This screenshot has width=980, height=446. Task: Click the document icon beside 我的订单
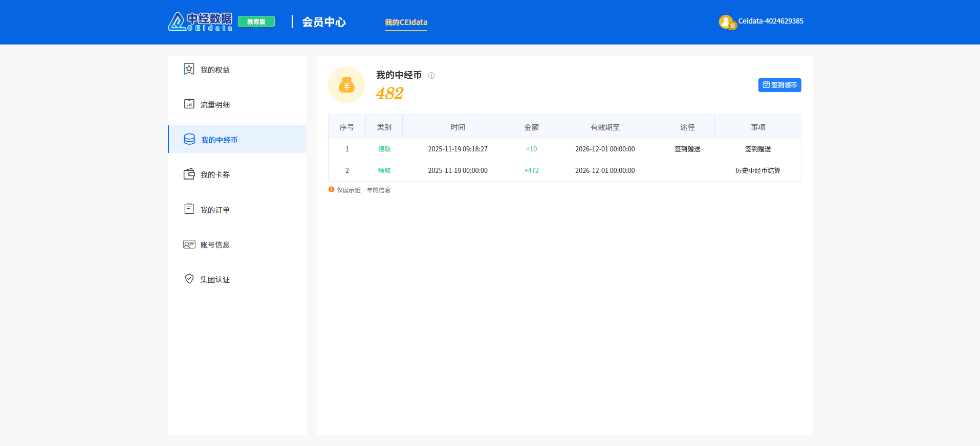click(189, 209)
